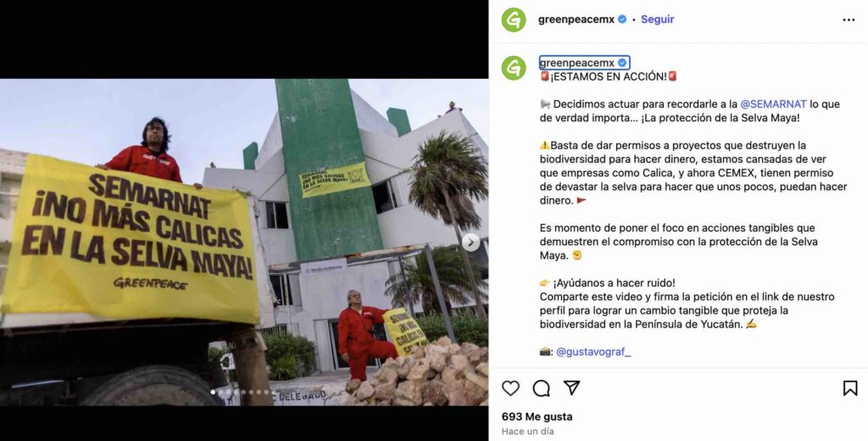Share post with paper plane icon

[x=571, y=388]
